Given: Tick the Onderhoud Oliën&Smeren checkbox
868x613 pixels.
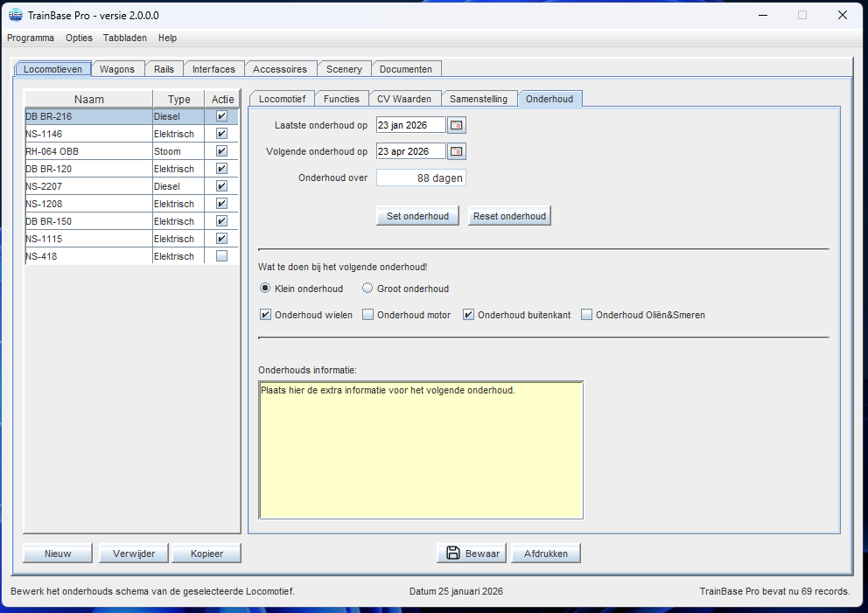Looking at the screenshot, I should pos(587,315).
